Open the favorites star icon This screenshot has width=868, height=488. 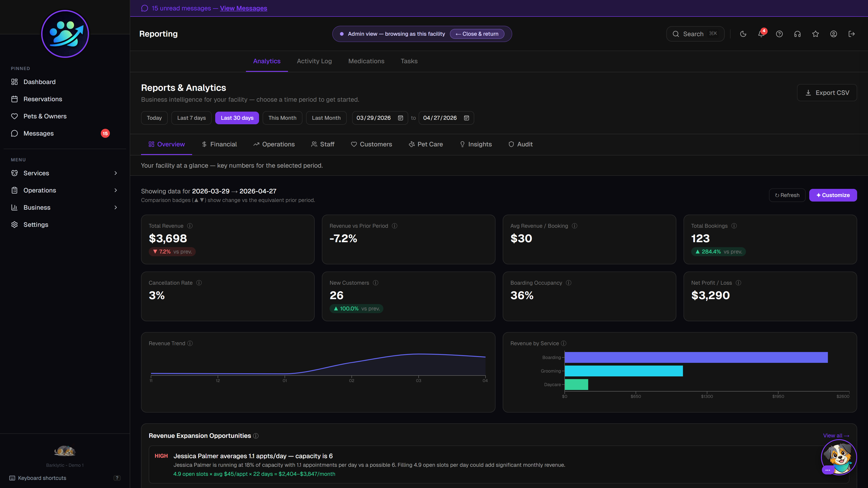[815, 34]
